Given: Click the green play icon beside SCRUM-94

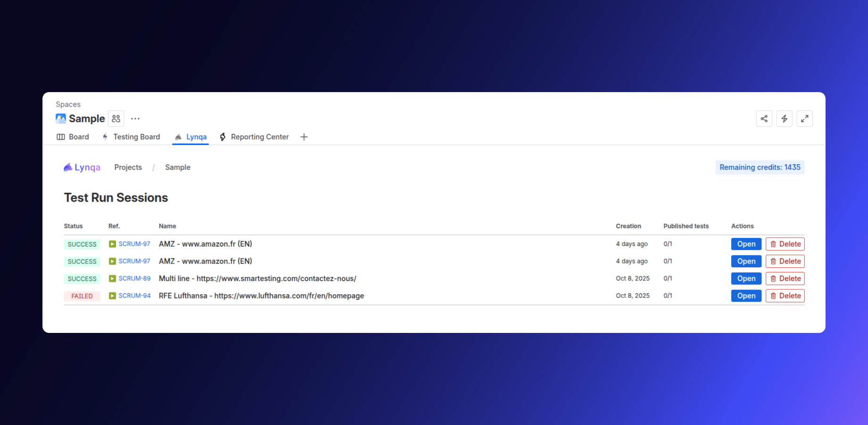Looking at the screenshot, I should (x=112, y=296).
